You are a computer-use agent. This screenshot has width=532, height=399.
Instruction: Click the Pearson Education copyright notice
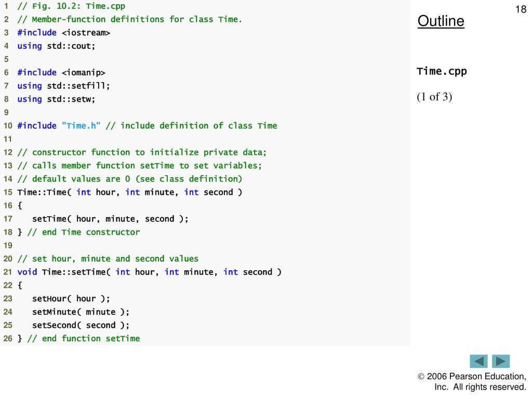tap(472, 381)
